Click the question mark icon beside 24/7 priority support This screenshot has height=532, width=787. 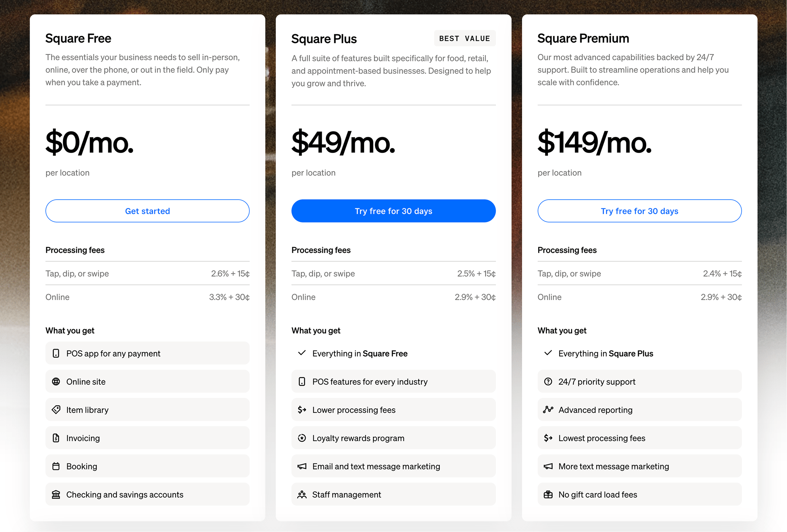[548, 381]
